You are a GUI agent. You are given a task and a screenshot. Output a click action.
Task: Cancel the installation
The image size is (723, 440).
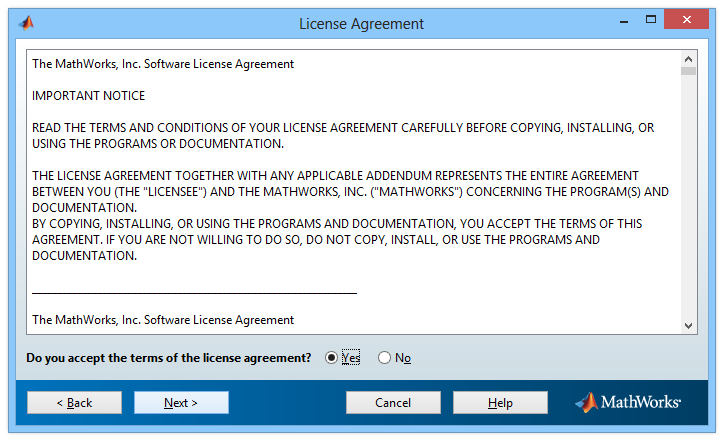tap(393, 403)
